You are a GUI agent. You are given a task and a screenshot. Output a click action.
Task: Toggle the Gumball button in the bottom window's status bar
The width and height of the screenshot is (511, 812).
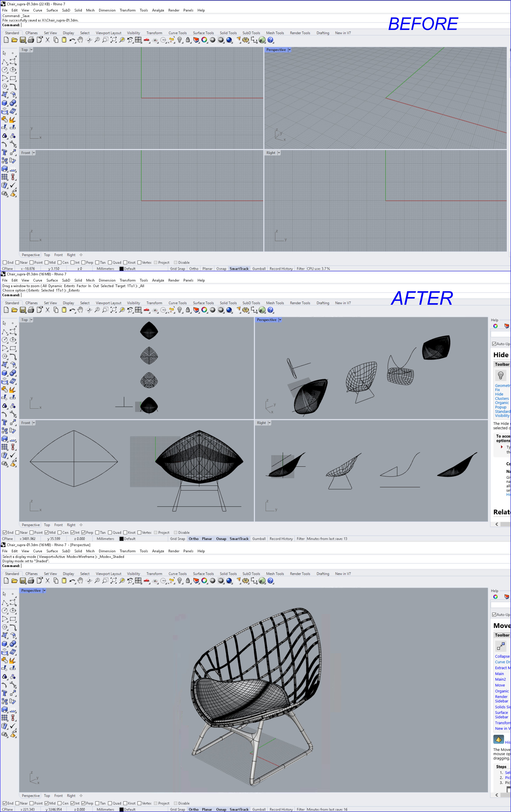pos(259,809)
